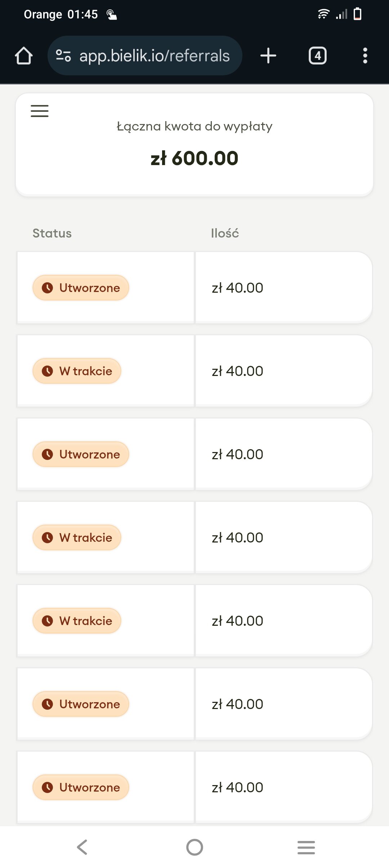Select the first Utworzone status badge
Image resolution: width=389 pixels, height=868 pixels.
tap(81, 288)
